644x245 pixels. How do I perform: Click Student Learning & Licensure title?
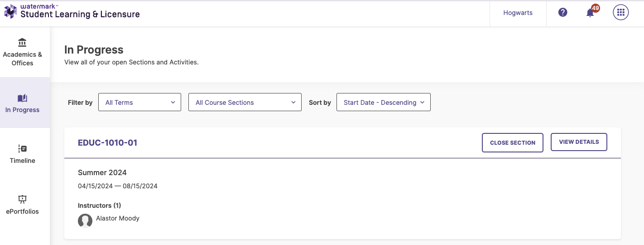click(x=80, y=15)
